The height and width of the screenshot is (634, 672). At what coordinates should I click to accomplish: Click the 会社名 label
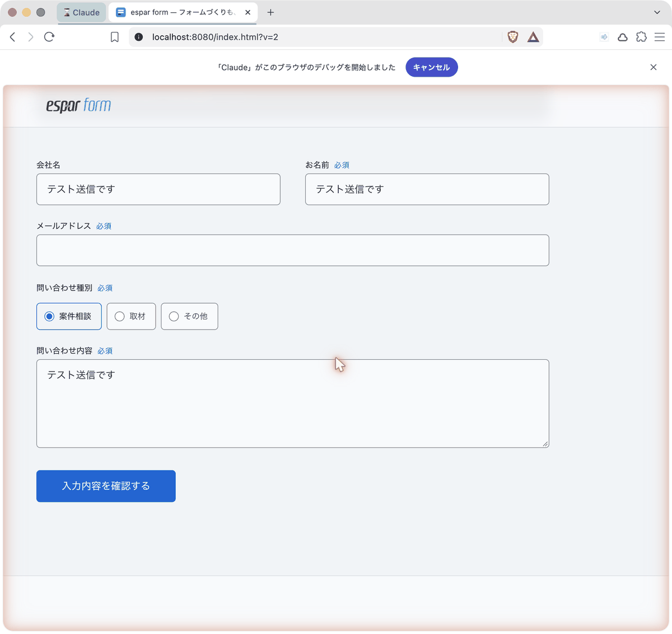point(49,165)
